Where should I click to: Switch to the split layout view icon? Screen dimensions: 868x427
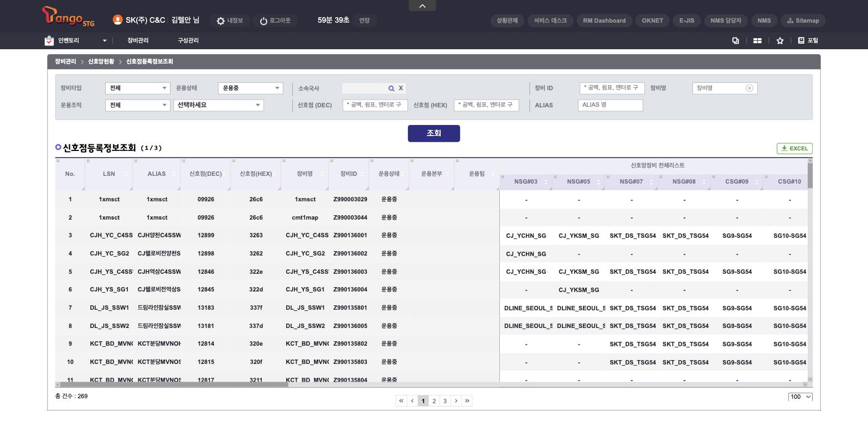coord(757,40)
